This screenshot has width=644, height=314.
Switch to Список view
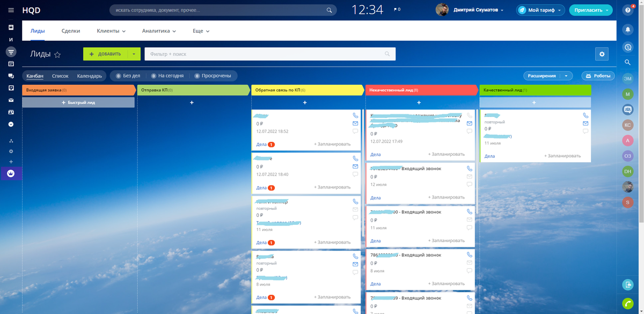[x=60, y=76]
